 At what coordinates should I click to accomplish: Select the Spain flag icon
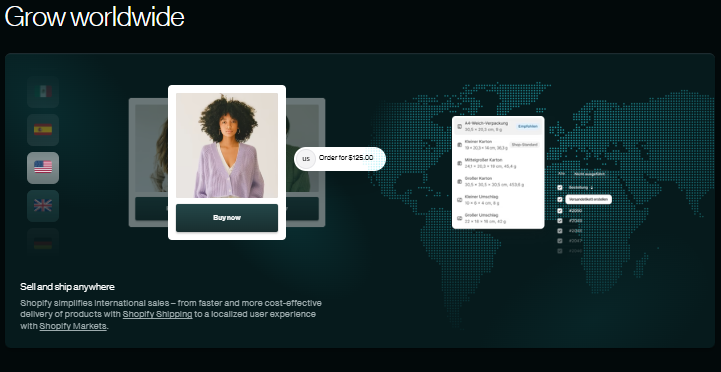click(43, 130)
